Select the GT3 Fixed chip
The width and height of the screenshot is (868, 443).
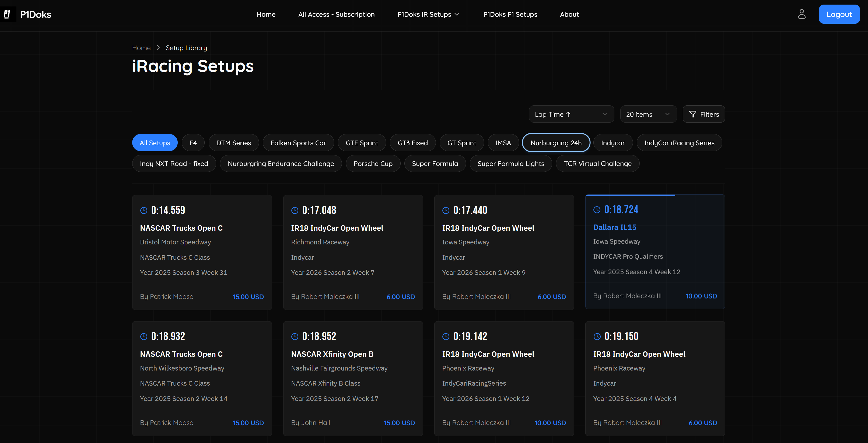pos(412,143)
